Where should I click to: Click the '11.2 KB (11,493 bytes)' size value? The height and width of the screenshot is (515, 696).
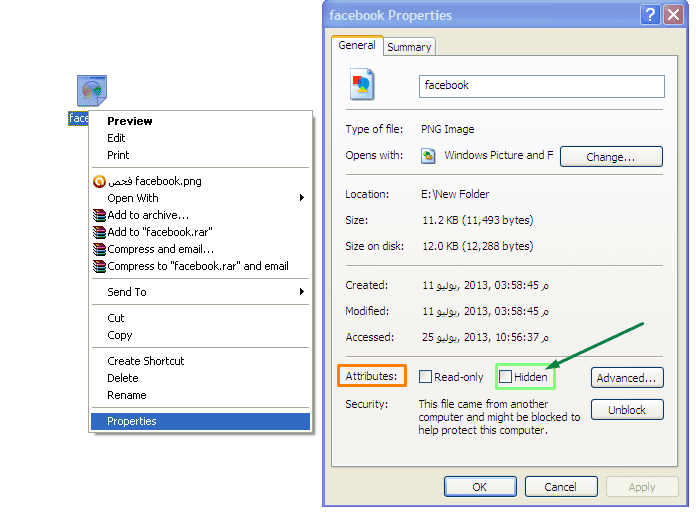pyautogui.click(x=478, y=220)
